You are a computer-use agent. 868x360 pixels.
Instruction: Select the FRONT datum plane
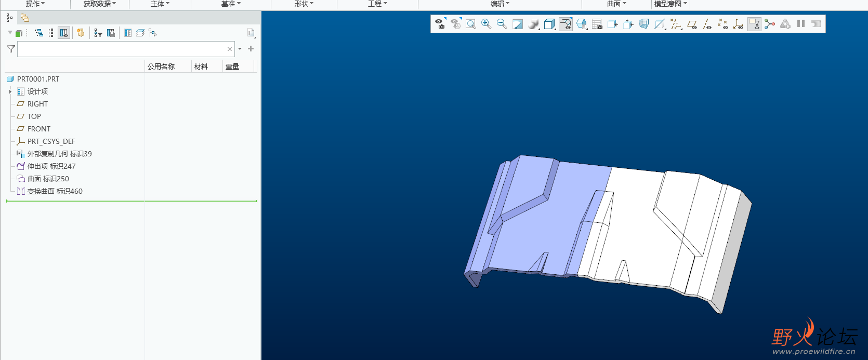pyautogui.click(x=39, y=129)
